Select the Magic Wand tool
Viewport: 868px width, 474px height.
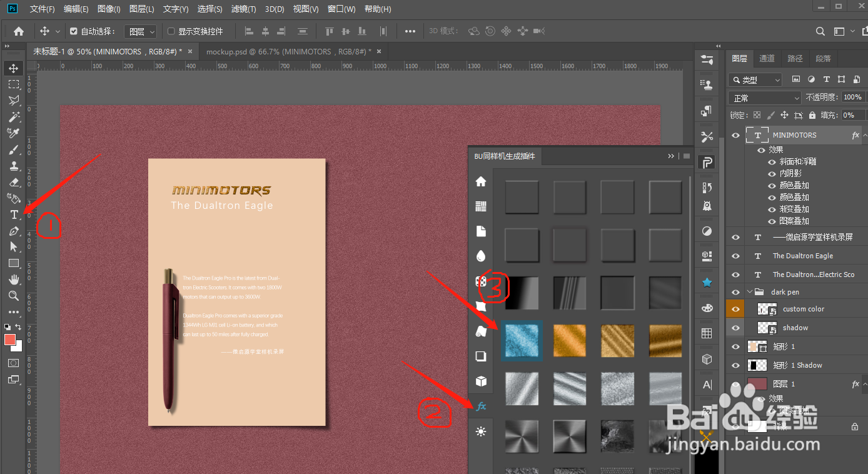click(14, 116)
